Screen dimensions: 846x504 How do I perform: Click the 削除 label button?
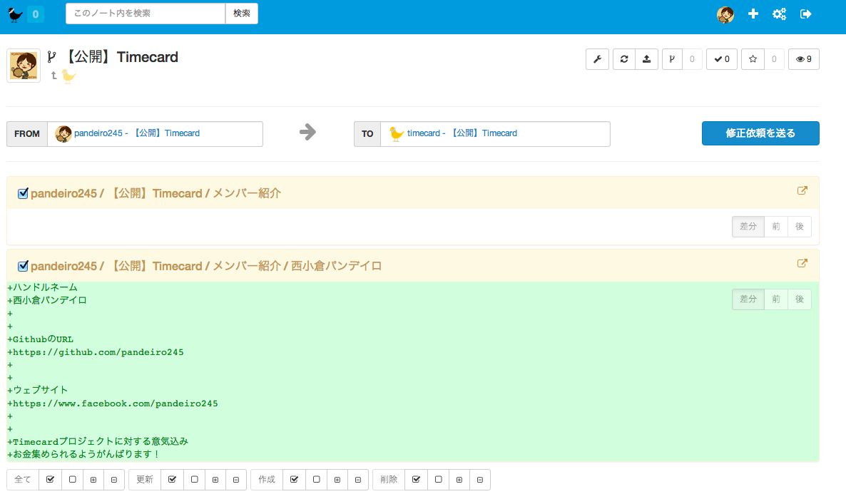click(x=389, y=480)
